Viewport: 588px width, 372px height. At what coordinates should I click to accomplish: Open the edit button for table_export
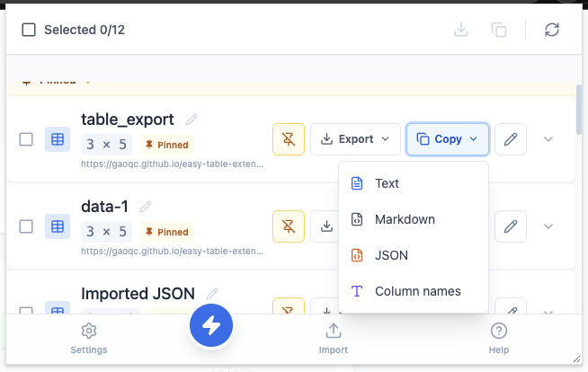(x=511, y=139)
